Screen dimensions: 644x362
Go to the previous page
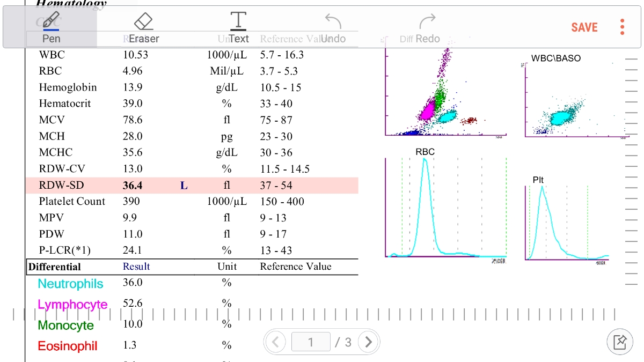[276, 342]
